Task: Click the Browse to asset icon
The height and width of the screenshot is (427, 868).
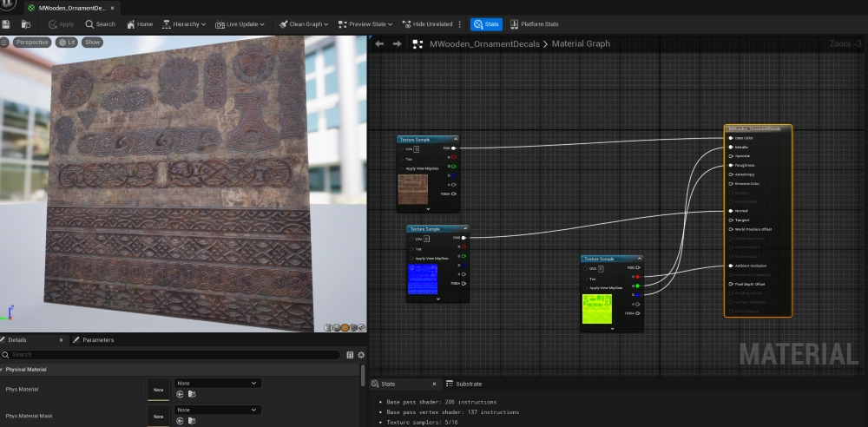Action: pyautogui.click(x=26, y=24)
